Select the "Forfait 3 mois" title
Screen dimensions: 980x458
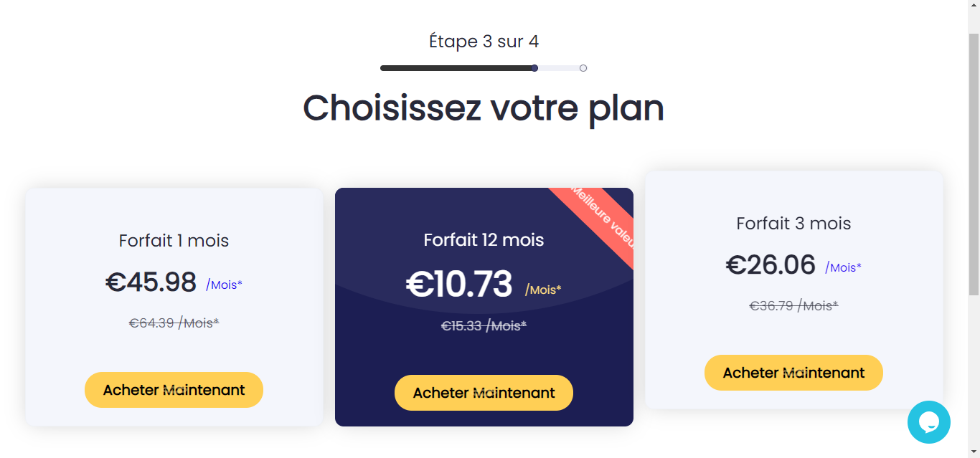tap(793, 223)
